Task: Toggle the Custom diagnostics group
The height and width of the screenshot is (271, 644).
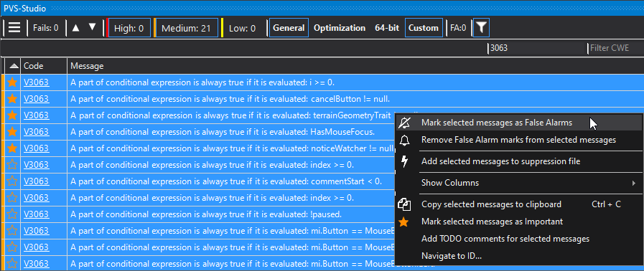Action: point(424,28)
